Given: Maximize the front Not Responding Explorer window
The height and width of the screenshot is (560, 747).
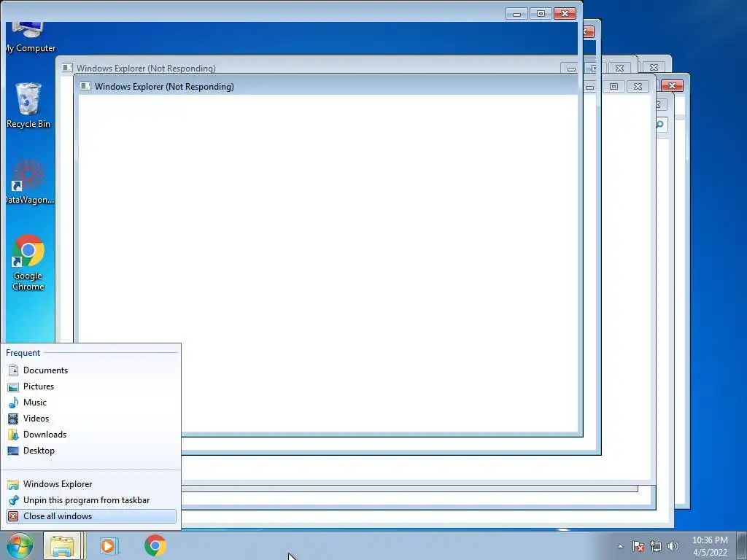Looking at the screenshot, I should [x=614, y=86].
